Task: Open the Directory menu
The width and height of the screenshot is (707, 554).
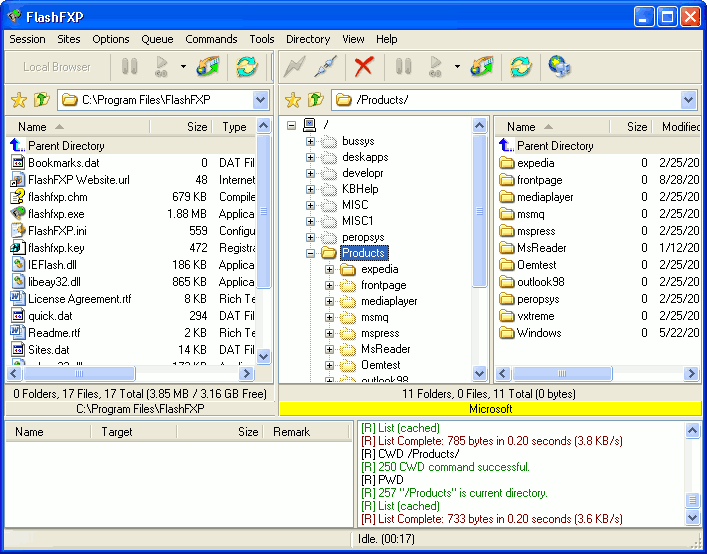Action: 308,39
